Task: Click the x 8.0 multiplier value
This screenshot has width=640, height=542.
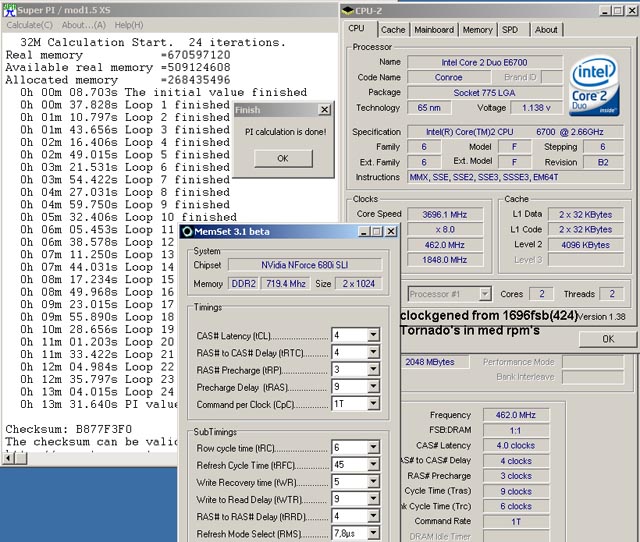Action: (x=445, y=230)
